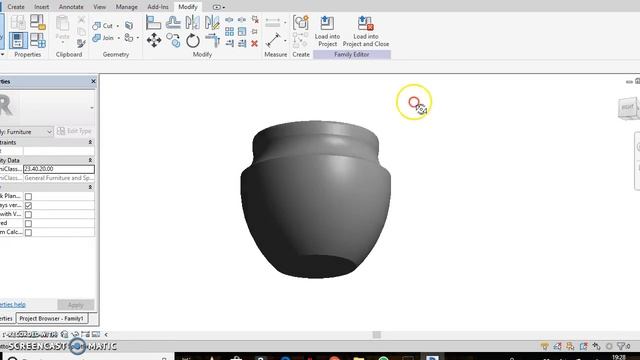Open the Manage ribbon tab
The width and height of the screenshot is (640, 360).
tap(127, 7)
